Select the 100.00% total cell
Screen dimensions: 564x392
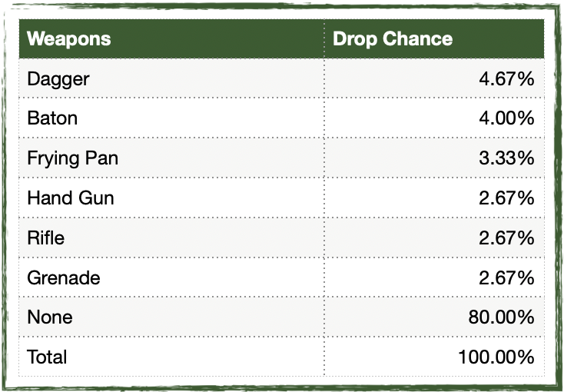click(434, 357)
